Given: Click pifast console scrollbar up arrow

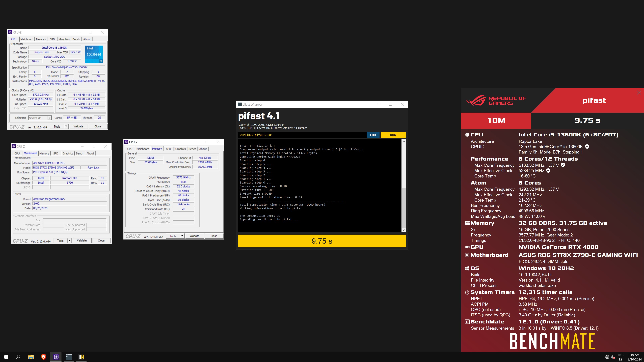Looking at the screenshot, I should point(404,141).
